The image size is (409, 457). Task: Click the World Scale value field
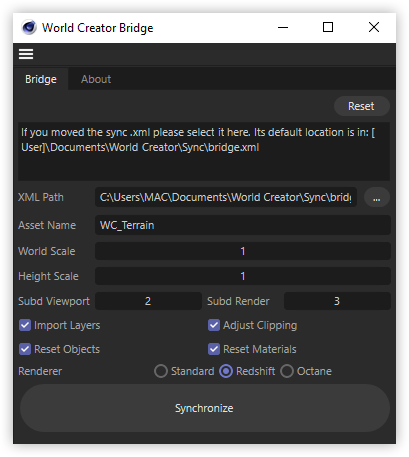pos(243,251)
